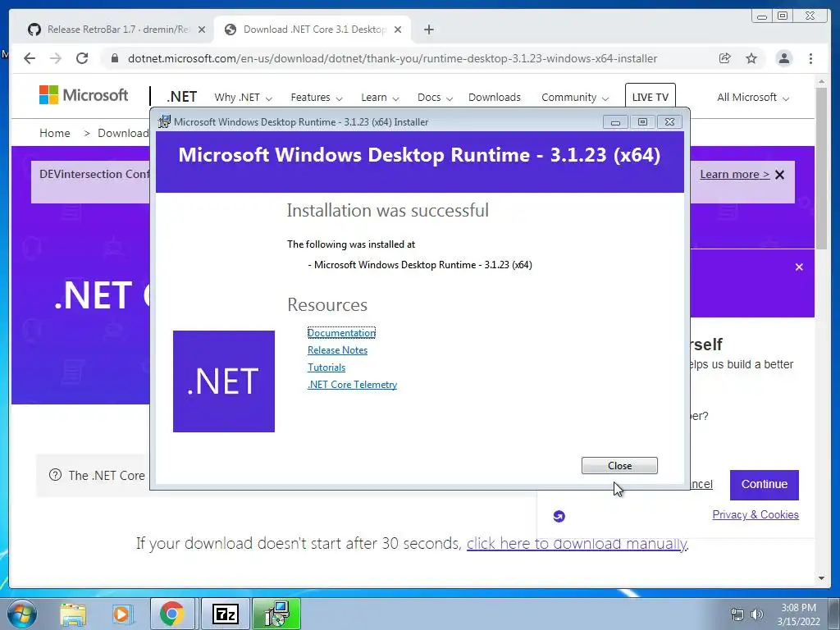Expand the All Microsoft menu
Image resolution: width=840 pixels, height=630 pixels.
753,98
